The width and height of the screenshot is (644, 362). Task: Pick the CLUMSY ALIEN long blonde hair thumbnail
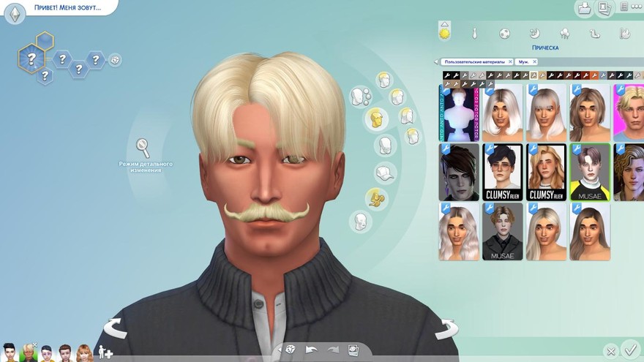coord(546,172)
